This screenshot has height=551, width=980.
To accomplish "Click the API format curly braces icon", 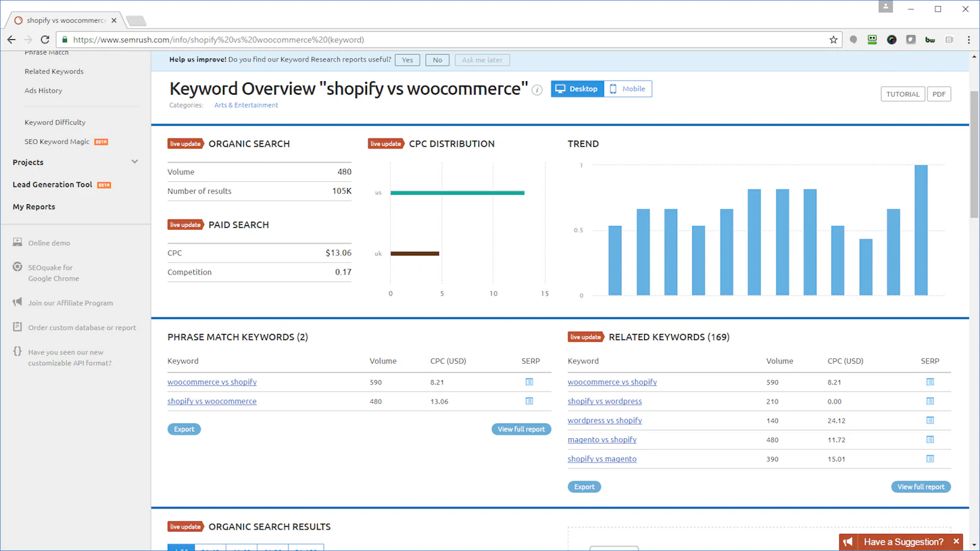I will (18, 352).
